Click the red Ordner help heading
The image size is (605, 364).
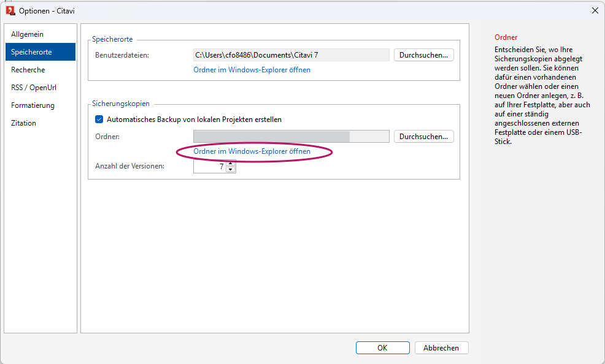[506, 37]
